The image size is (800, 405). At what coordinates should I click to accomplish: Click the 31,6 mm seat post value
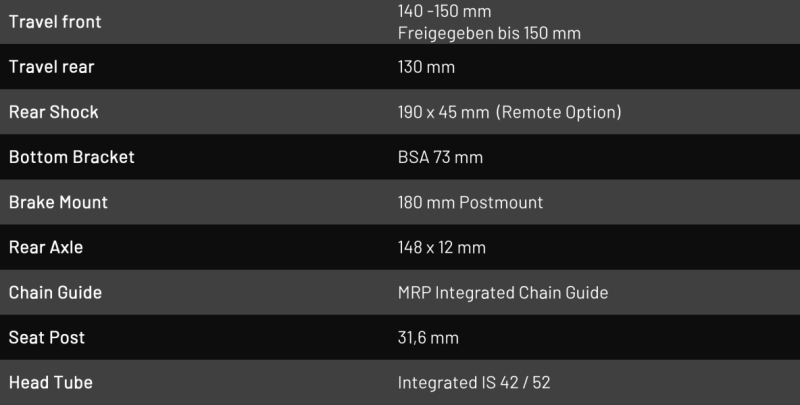click(x=428, y=337)
